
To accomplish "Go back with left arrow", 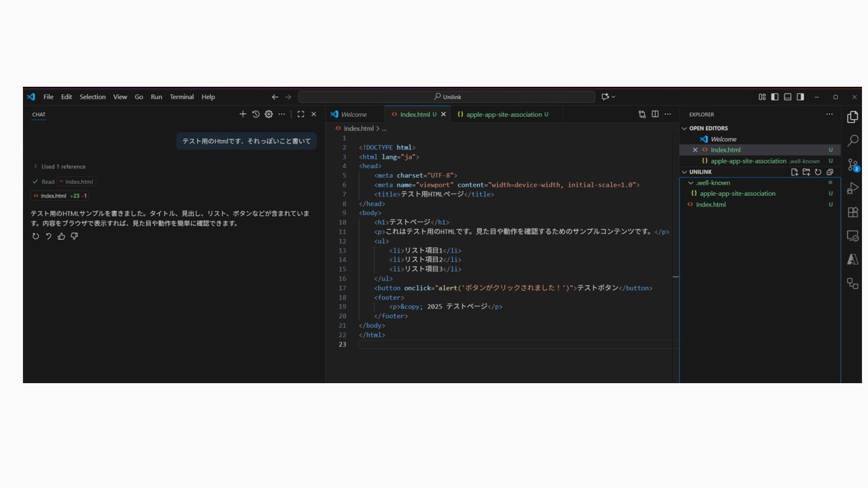I will [275, 96].
